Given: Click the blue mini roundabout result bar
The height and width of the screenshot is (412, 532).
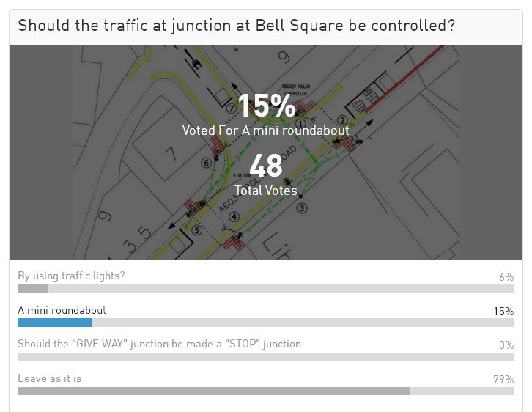Looking at the screenshot, I should 55,323.
